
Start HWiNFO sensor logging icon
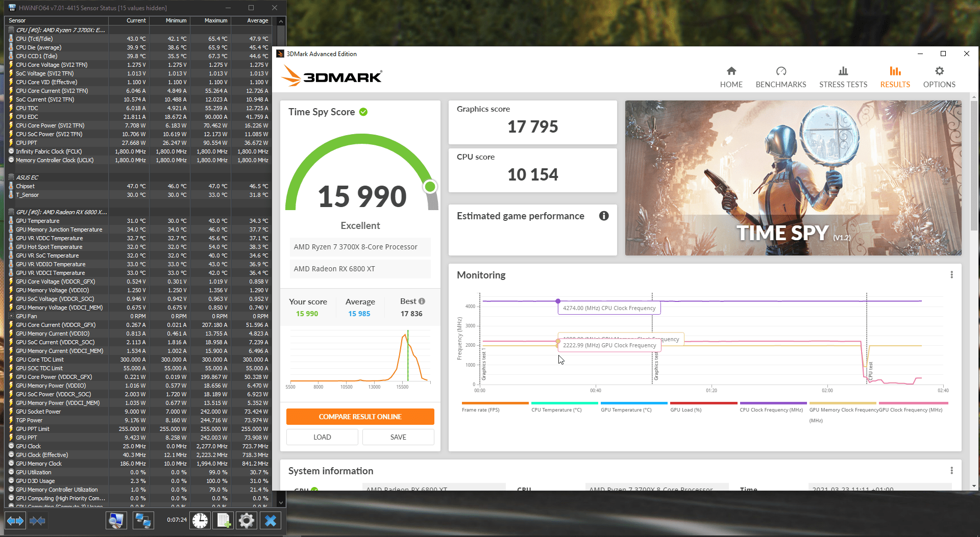[x=224, y=521]
